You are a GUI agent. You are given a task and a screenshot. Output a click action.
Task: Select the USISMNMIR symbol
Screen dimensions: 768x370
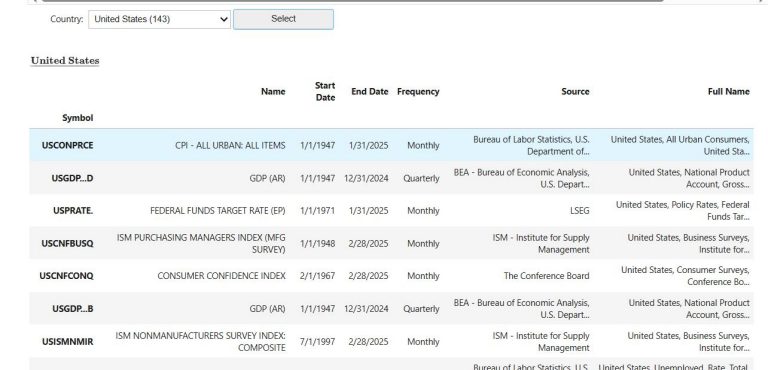click(x=68, y=342)
